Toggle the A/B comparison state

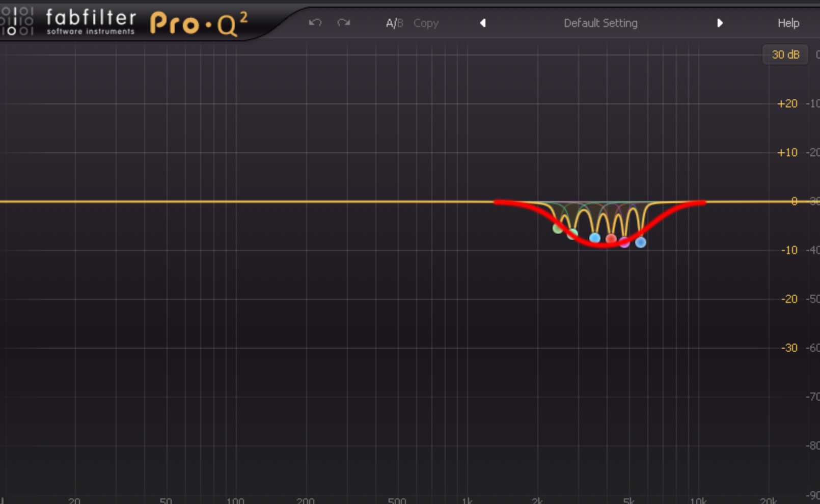pyautogui.click(x=394, y=23)
